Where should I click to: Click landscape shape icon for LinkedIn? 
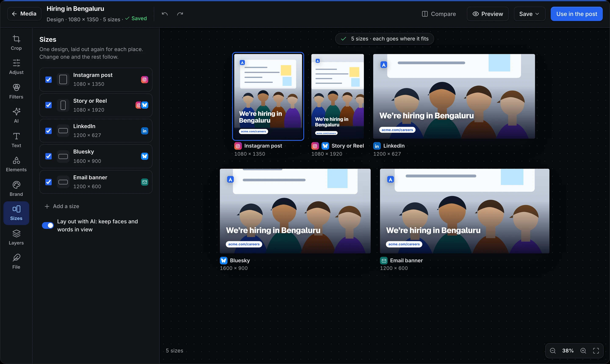[x=63, y=131]
